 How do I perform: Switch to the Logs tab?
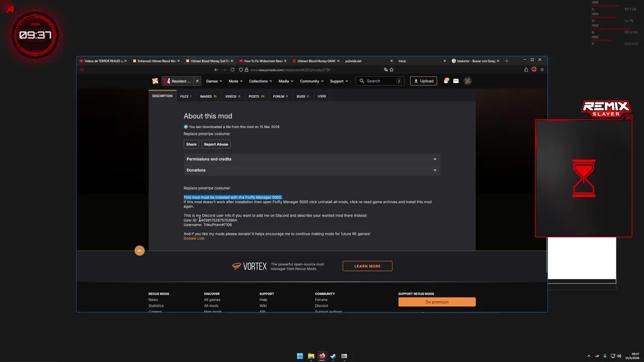coord(321,96)
